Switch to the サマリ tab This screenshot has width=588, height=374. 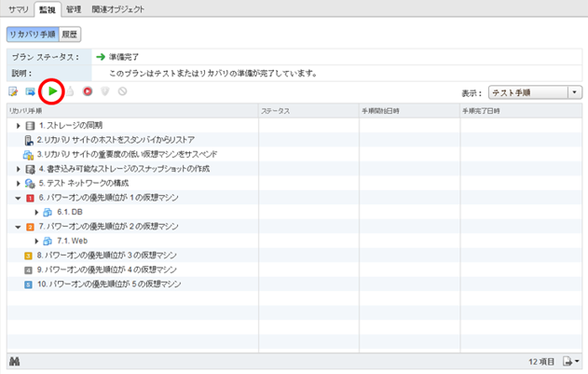coord(19,9)
